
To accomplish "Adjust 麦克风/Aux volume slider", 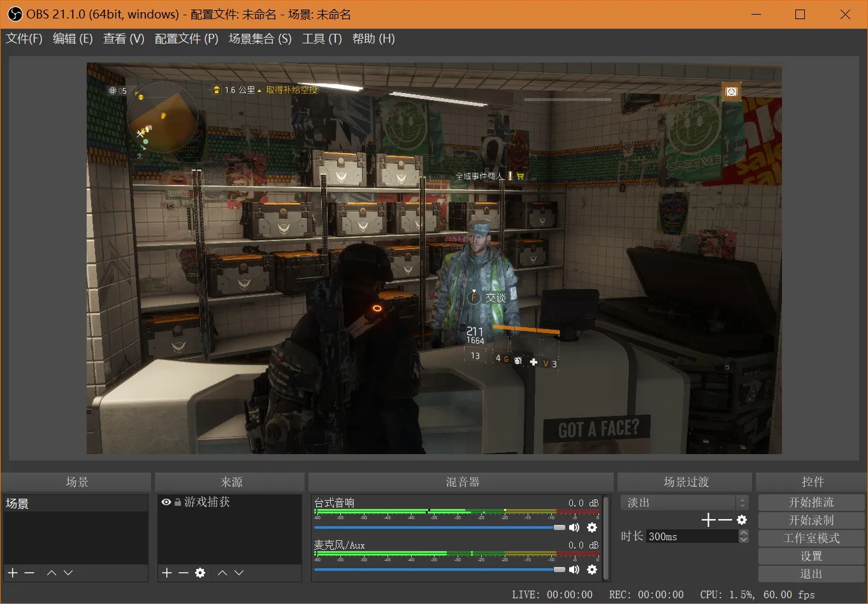I will click(440, 570).
